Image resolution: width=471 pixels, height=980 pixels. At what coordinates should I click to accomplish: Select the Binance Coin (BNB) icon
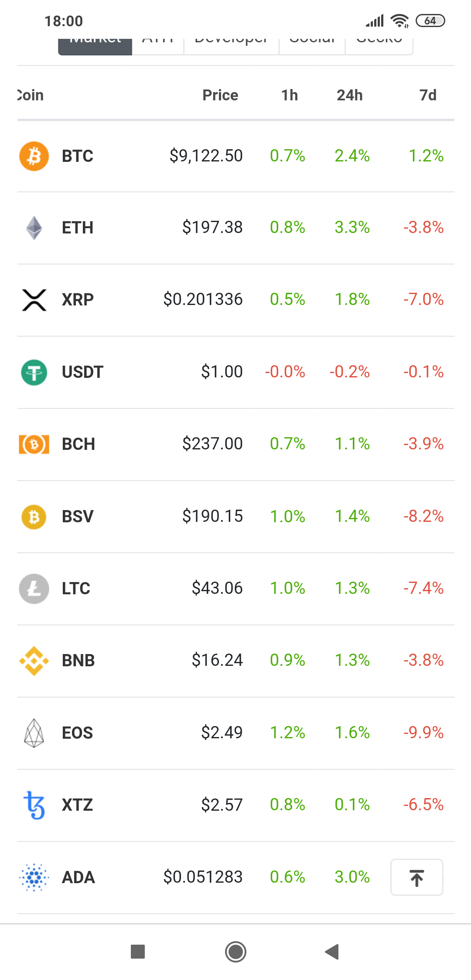(34, 661)
